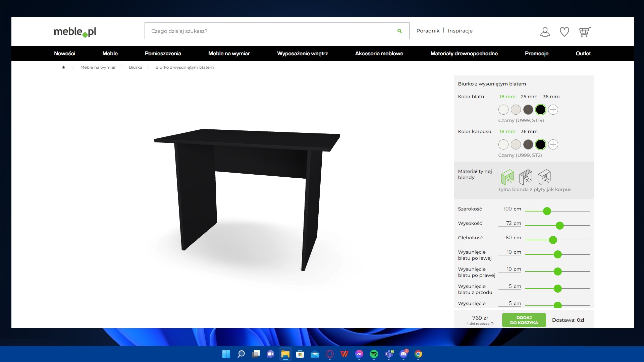Select the middle rear-panel material icon
Screen dimensions: 644x362
526,177
